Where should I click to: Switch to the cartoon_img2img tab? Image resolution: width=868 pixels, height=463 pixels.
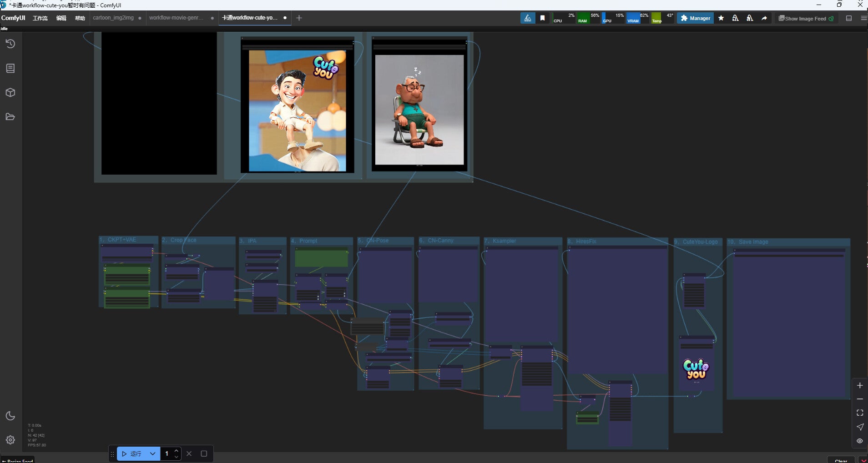point(113,18)
